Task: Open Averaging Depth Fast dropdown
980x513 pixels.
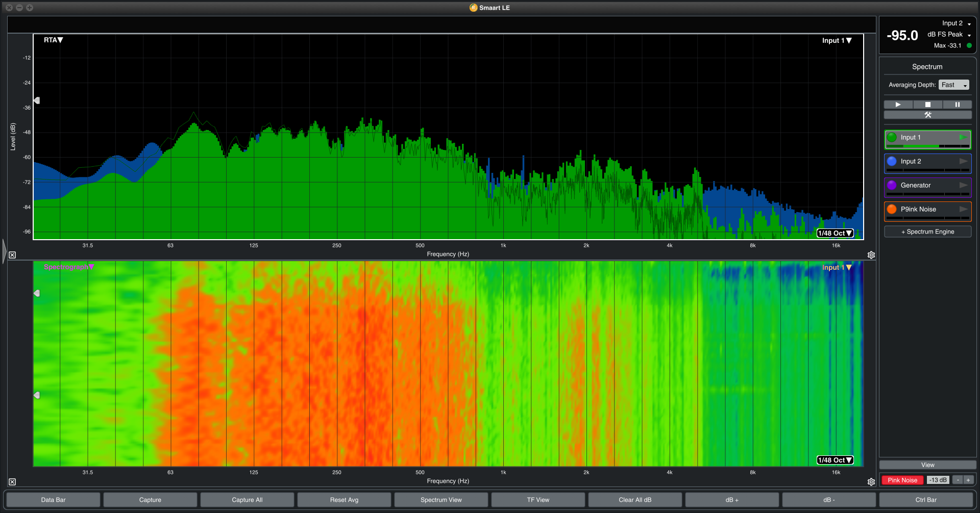Action: click(x=953, y=85)
